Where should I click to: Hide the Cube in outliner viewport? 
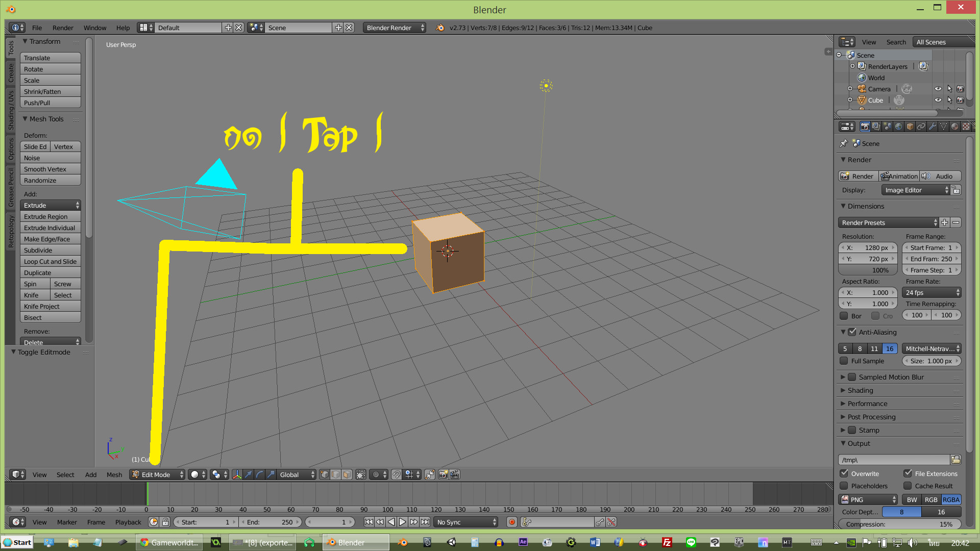(x=938, y=100)
